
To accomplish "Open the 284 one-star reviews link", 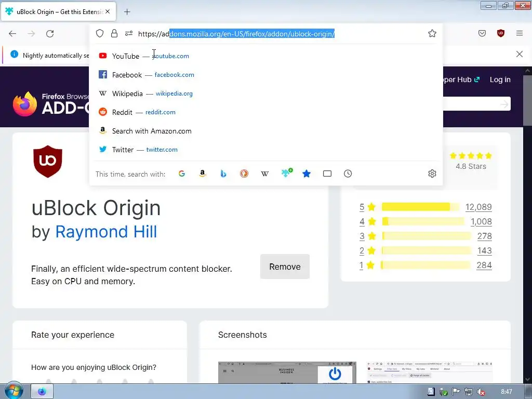I will click(x=484, y=265).
